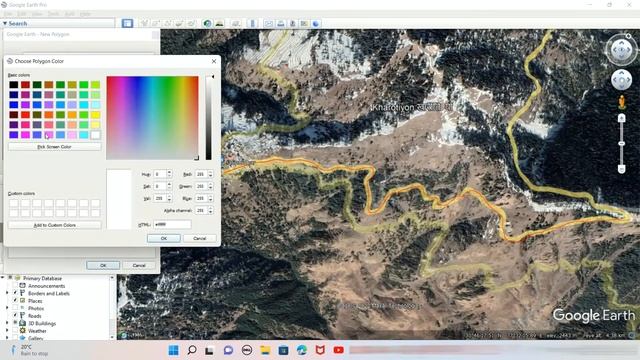
Task: Pick the white basic color swatch
Action: (x=96, y=135)
